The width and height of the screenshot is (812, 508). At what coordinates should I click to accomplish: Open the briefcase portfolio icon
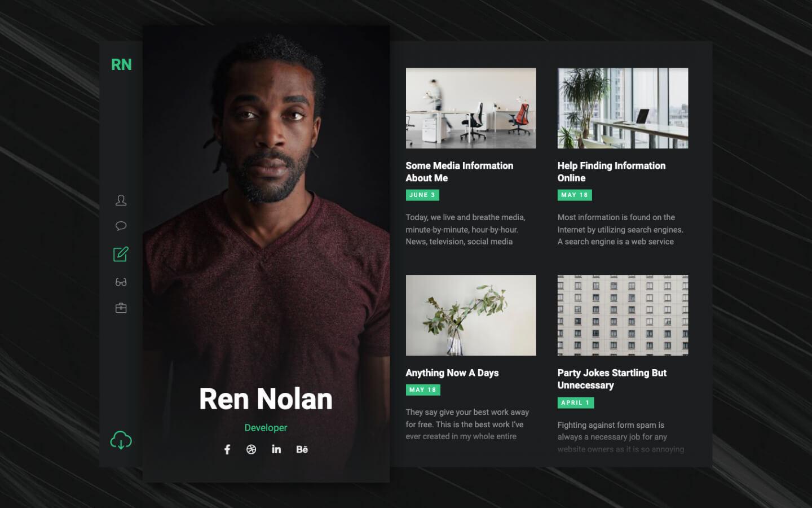pyautogui.click(x=121, y=308)
